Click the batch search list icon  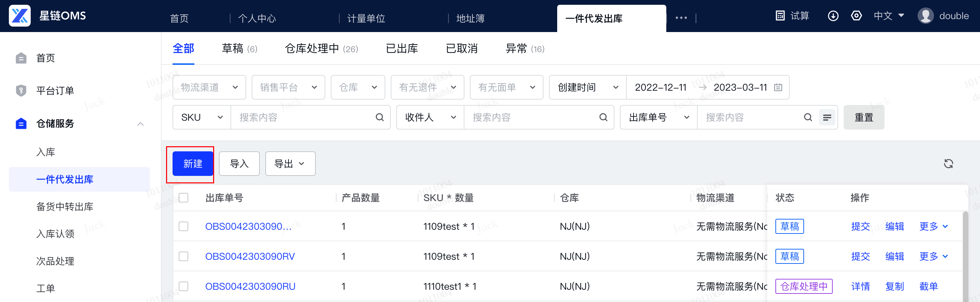point(827,117)
